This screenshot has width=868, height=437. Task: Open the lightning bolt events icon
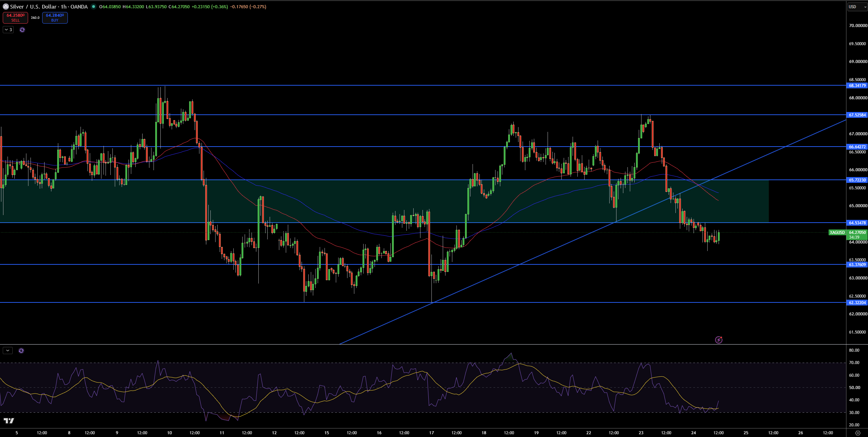pyautogui.click(x=719, y=340)
